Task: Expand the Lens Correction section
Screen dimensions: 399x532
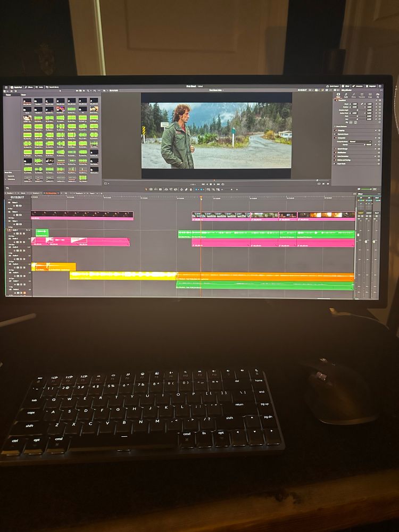Action: coord(343,156)
